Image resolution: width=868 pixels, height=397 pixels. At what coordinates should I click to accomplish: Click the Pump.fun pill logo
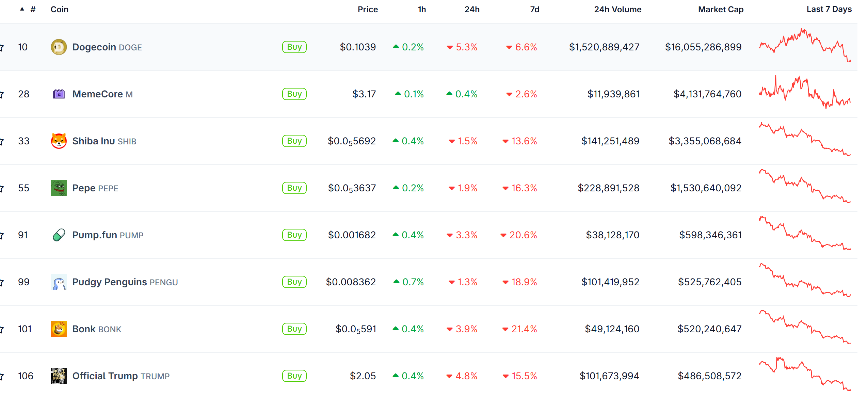coord(59,235)
